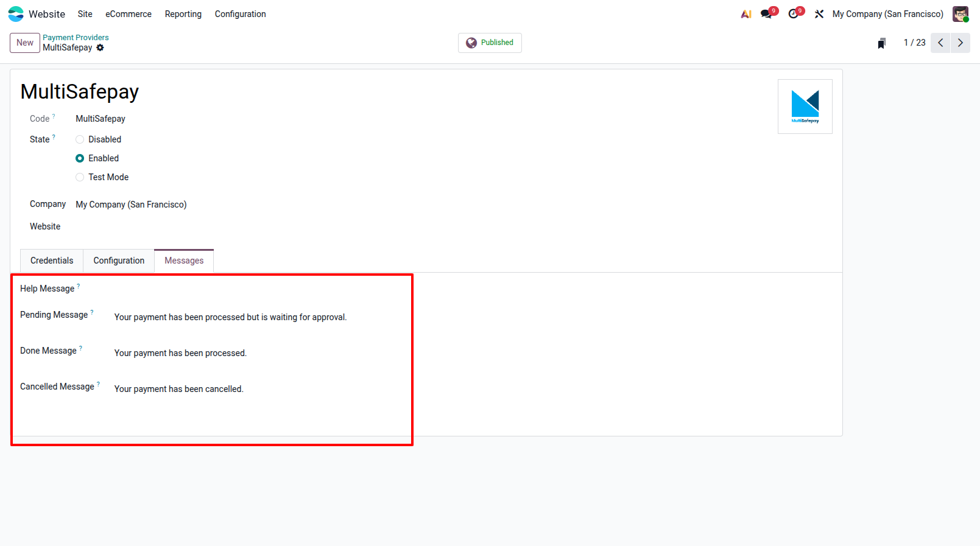Screen dimensions: 980x546
Task: Show the Done Message tooltip icon
Action: pyautogui.click(x=80, y=348)
